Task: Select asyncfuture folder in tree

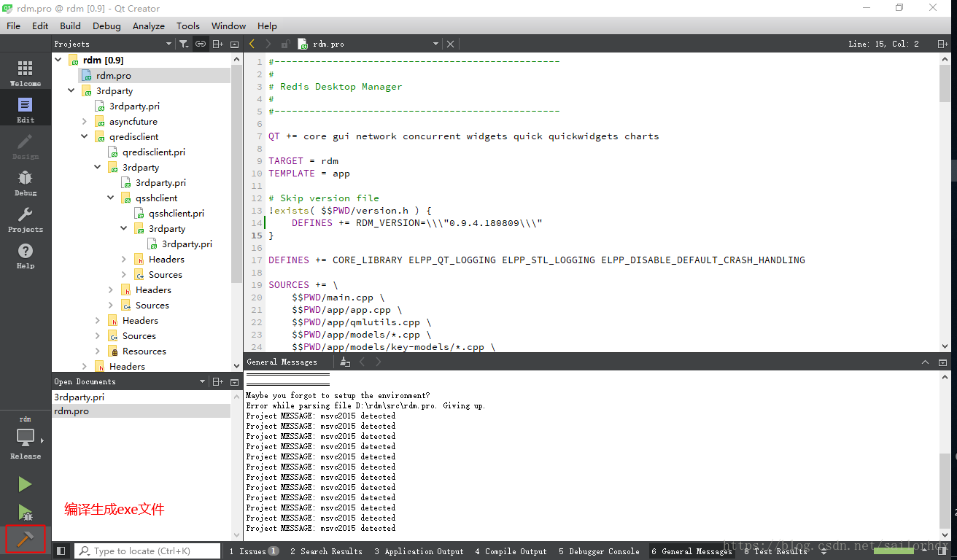Action: tap(133, 122)
